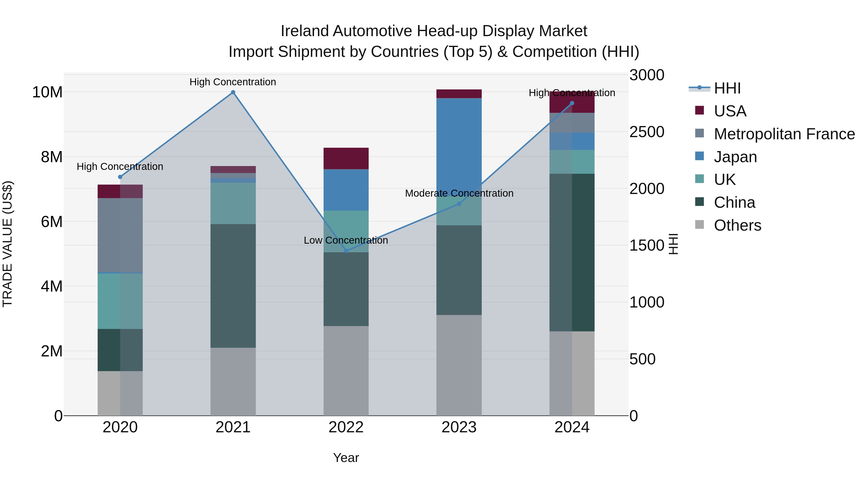The image size is (868, 488).
Task: Click the 6M y-axis tick label
Action: coord(52,222)
